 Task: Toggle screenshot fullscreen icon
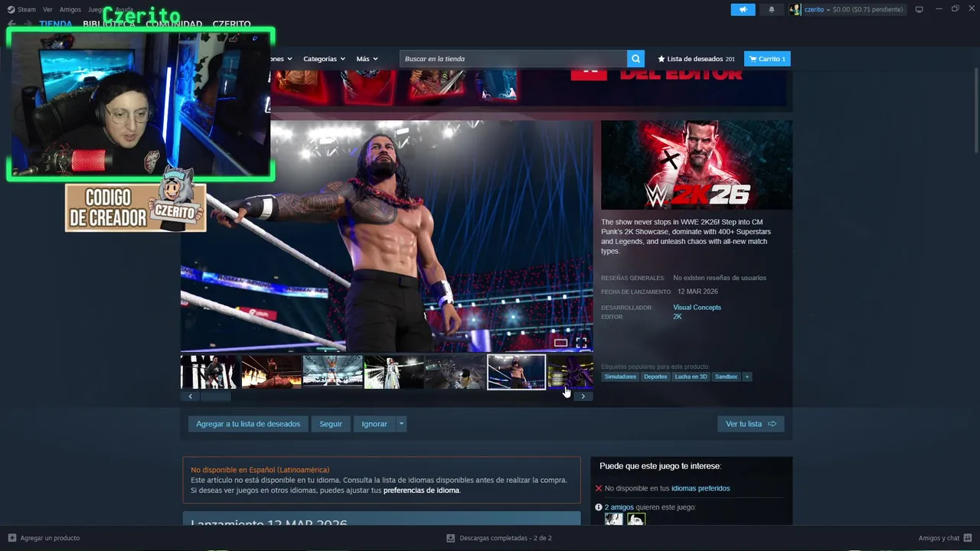[x=581, y=343]
